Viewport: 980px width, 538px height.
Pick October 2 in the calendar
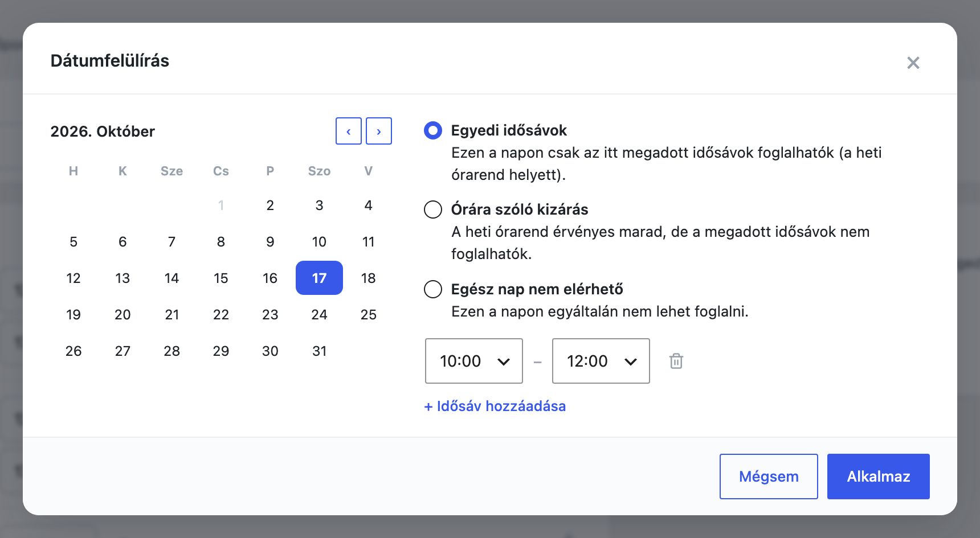coord(270,205)
